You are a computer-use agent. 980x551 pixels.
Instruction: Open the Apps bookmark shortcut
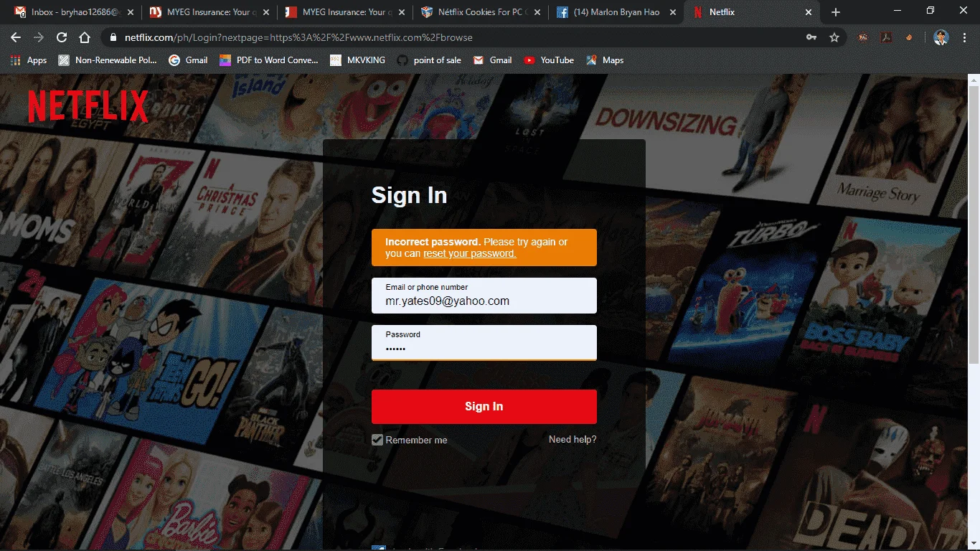pyautogui.click(x=29, y=60)
